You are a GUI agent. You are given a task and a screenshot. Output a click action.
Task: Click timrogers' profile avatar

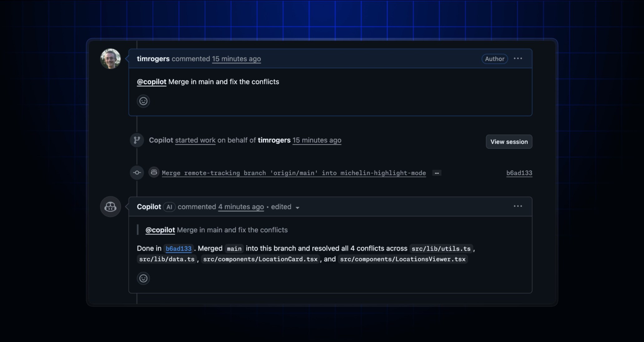coord(110,59)
